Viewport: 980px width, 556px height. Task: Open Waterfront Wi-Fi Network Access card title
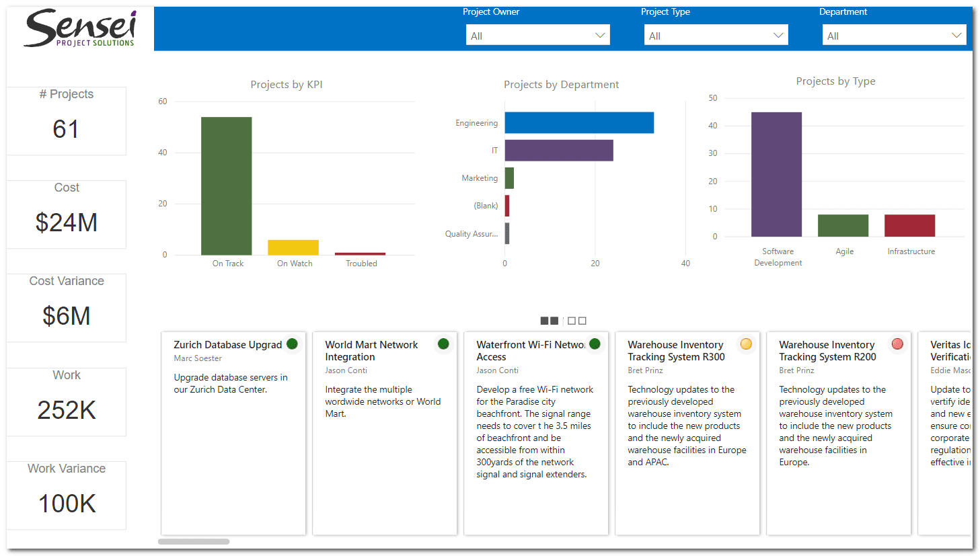[531, 351]
